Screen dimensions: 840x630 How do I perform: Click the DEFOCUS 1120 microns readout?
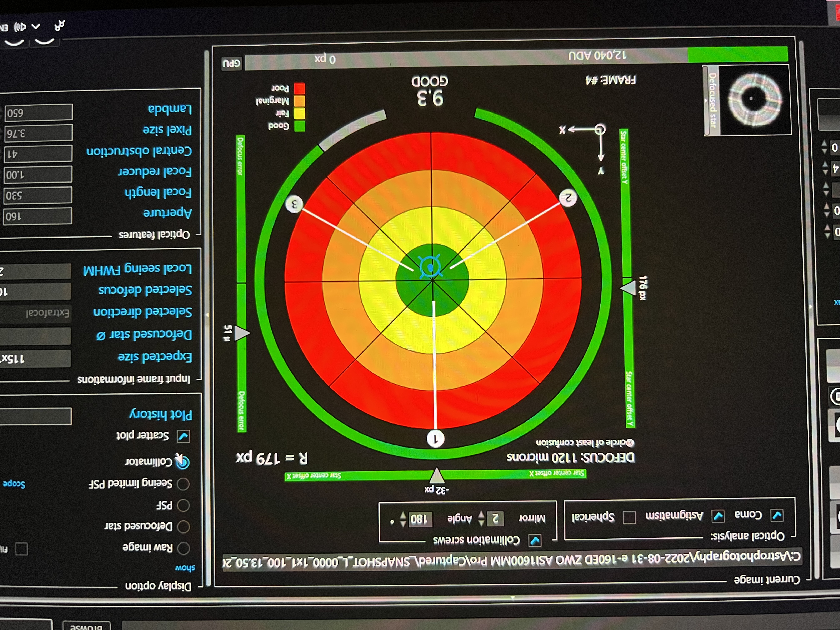coord(570,457)
